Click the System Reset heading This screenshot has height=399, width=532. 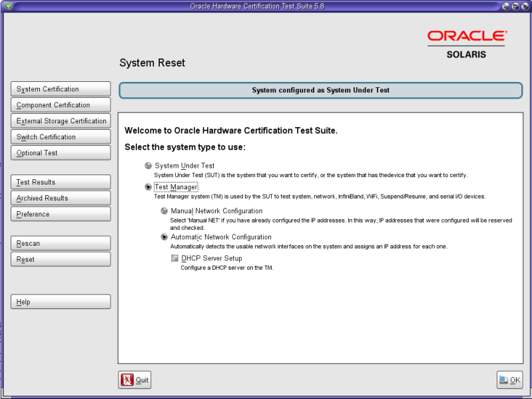152,63
